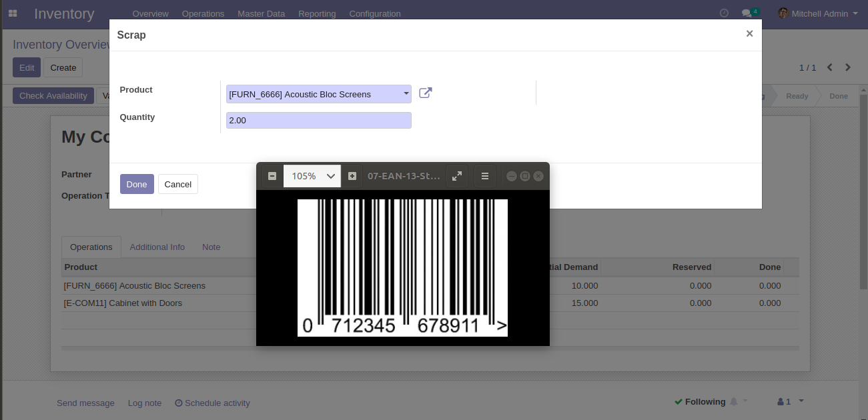Viewport: 868px width, 420px height.
Task: Click Cabinet with Doors table row
Action: coord(430,303)
